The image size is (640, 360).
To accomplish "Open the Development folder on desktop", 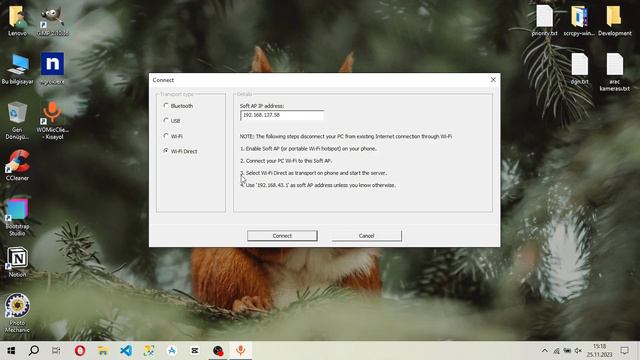I will [x=614, y=20].
